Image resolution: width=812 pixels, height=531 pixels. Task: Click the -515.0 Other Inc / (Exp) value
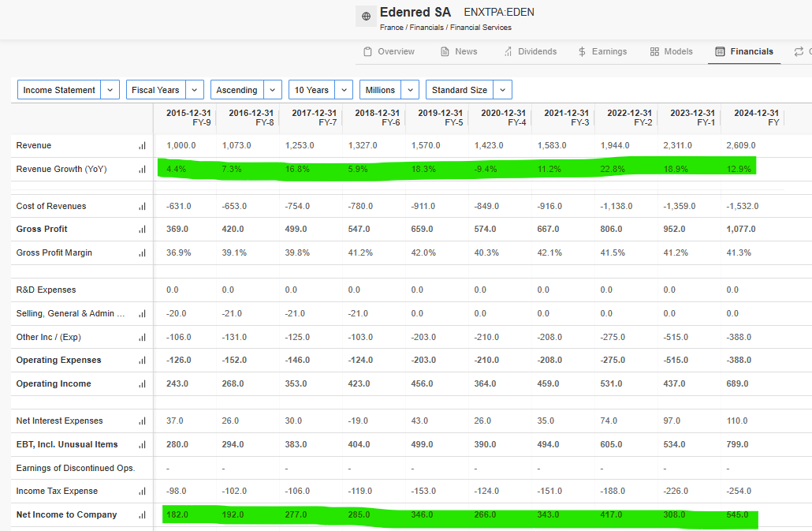click(x=676, y=337)
